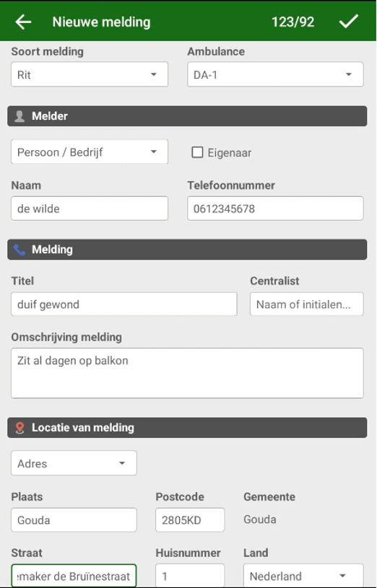
Task: Expand the Persoon / Bedrijf dropdown
Action: 90,152
